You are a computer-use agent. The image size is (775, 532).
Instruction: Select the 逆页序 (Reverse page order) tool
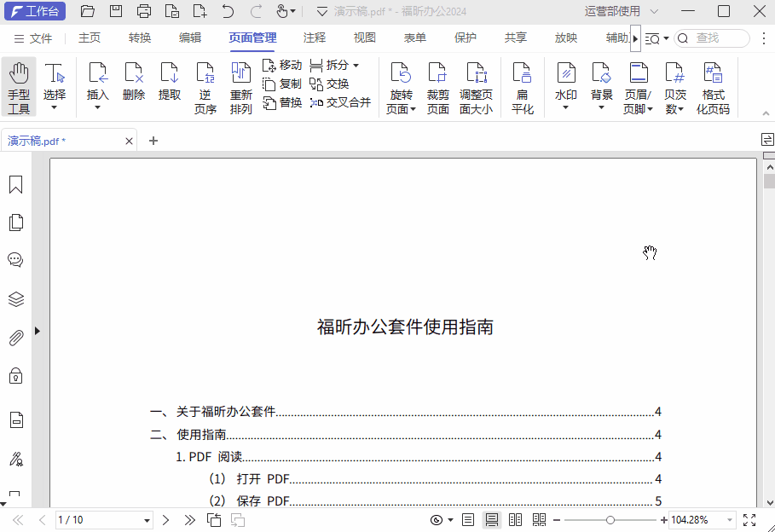(x=205, y=84)
